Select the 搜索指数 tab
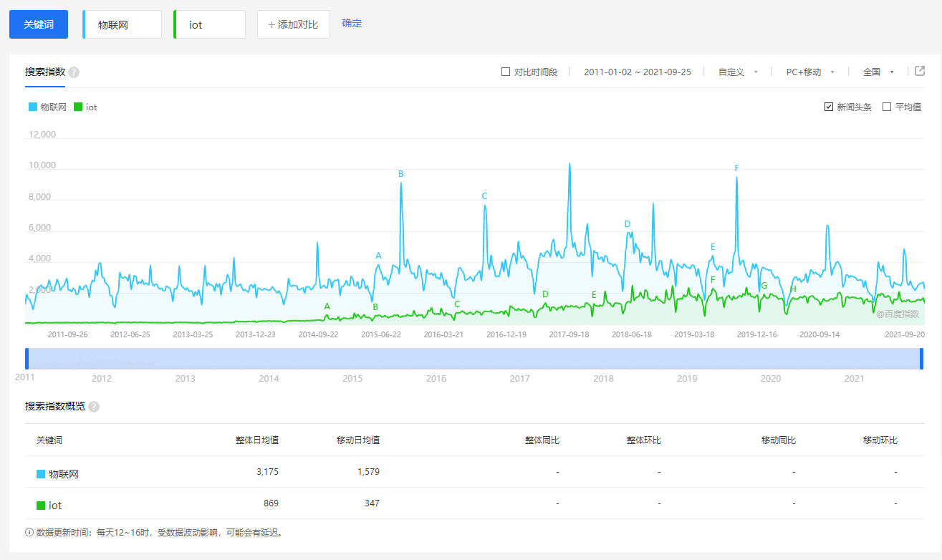Screen dimensions: 942x560 click(45, 72)
